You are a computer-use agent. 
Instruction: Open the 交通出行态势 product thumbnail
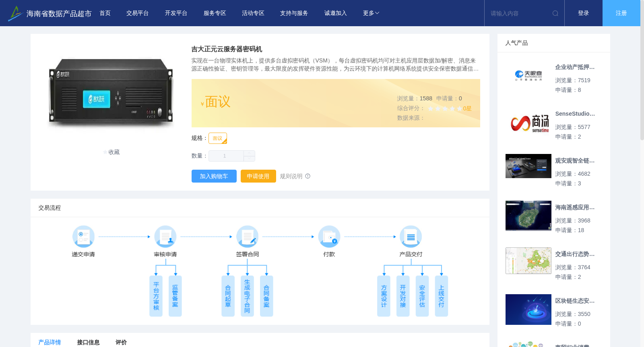click(x=528, y=261)
